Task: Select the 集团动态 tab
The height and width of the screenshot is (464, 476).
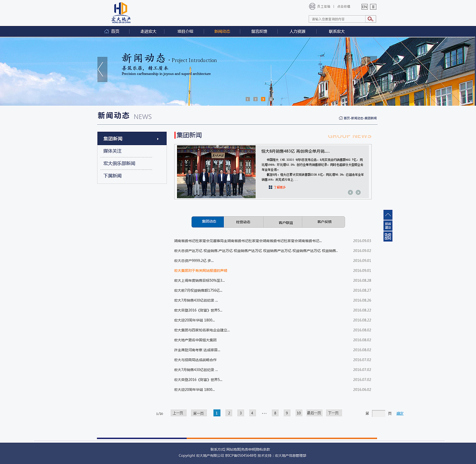Action: (208, 222)
